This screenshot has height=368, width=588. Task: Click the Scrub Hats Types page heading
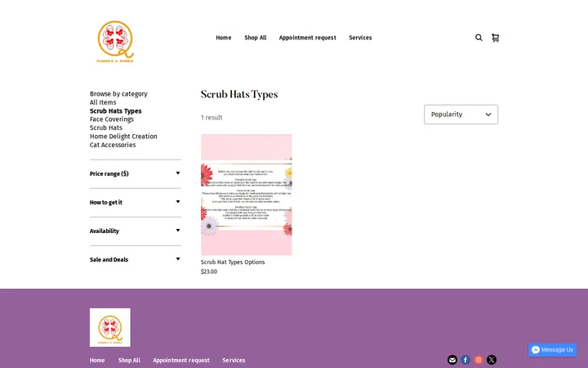(x=239, y=94)
